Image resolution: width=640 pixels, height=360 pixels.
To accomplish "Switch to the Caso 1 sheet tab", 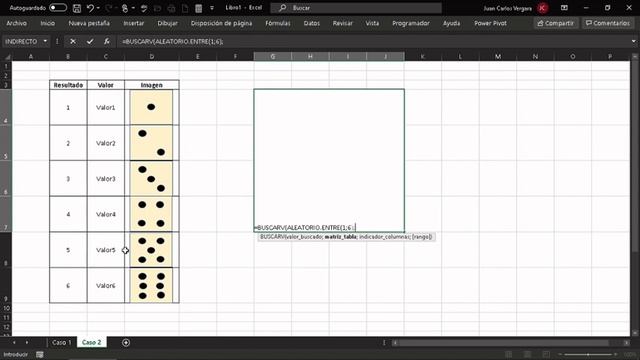I will click(62, 342).
